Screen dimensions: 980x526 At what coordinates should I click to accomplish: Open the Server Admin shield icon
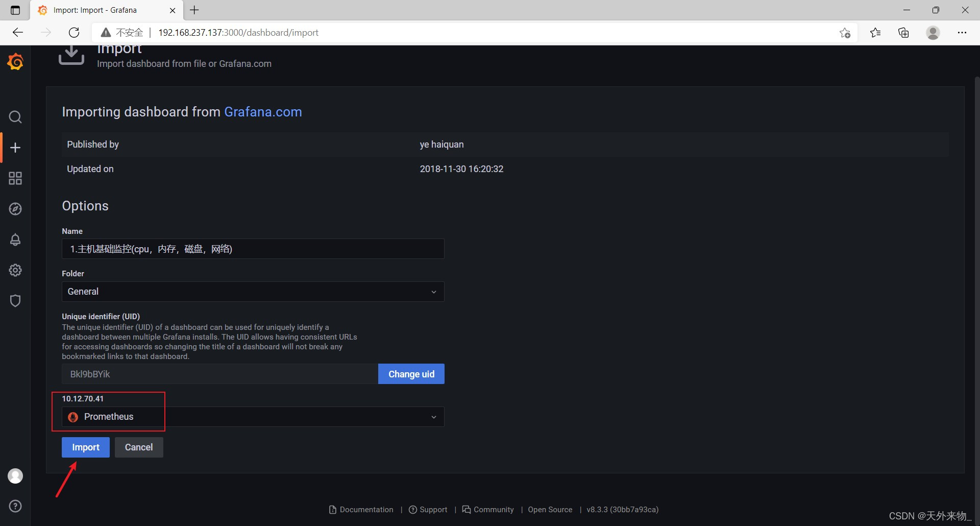coord(15,301)
